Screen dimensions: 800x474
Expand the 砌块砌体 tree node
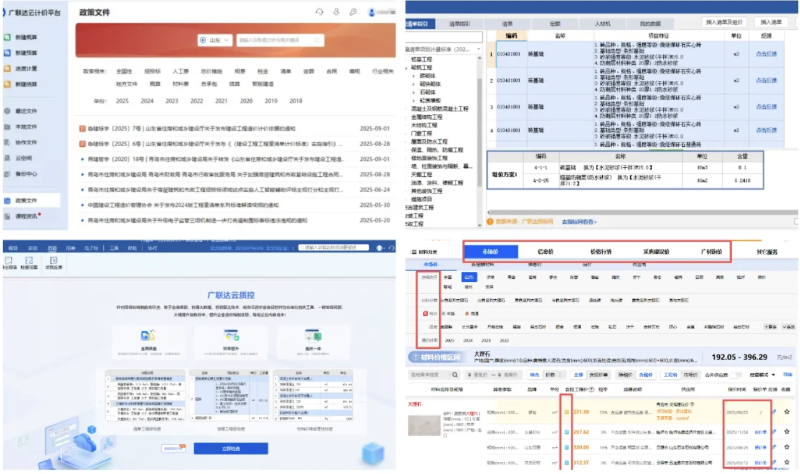(x=414, y=84)
